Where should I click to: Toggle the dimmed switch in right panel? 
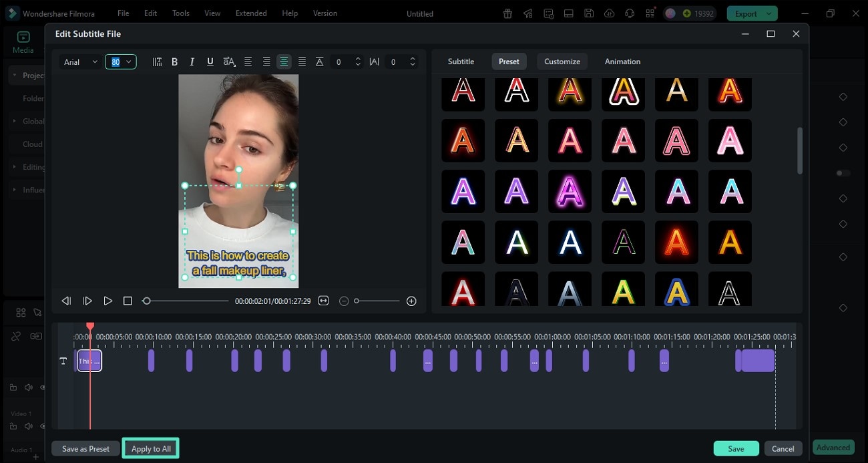pos(843,173)
